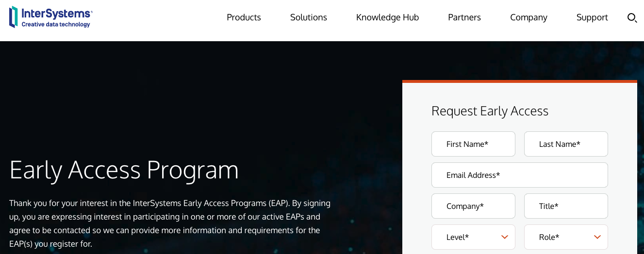Open the Knowledge Hub menu
The height and width of the screenshot is (254, 644).
point(387,17)
